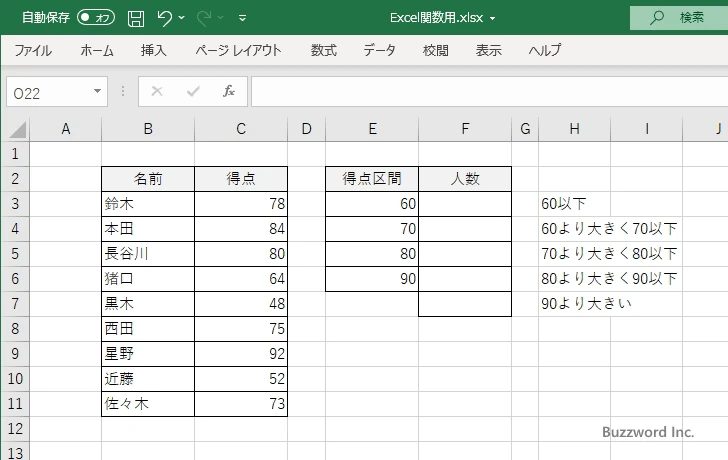The height and width of the screenshot is (460, 728).
Task: Select the cell containing 長谷川
Action: coord(148,254)
